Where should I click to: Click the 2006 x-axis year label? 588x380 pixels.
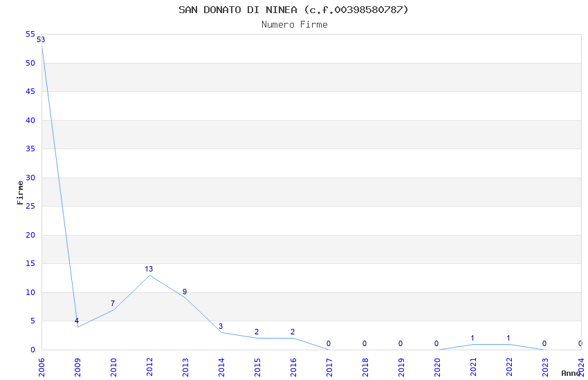click(42, 368)
